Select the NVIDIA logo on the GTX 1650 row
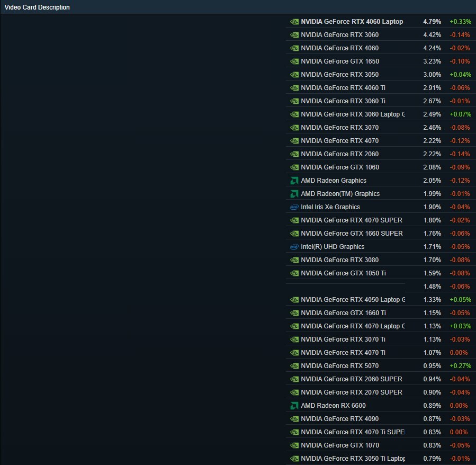 [x=294, y=61]
